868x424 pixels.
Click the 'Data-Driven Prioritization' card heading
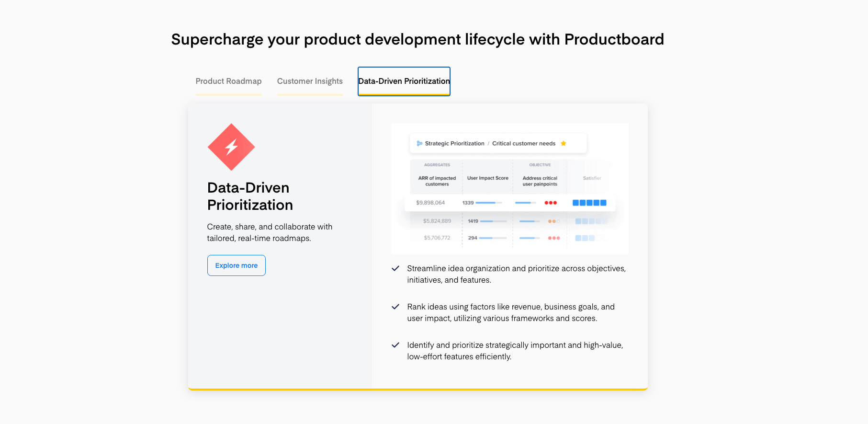250,196
